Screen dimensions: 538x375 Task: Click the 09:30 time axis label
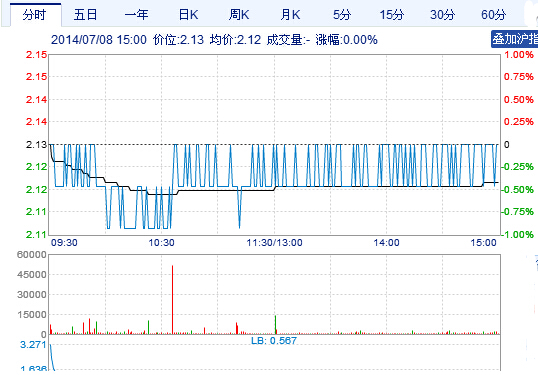click(64, 243)
